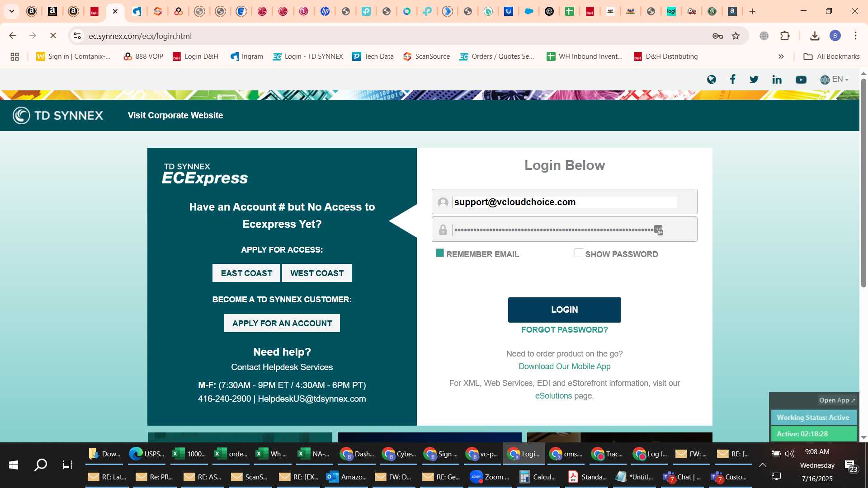The image size is (868, 488).
Task: Stop page loading in Chrome toolbar
Action: [x=53, y=36]
